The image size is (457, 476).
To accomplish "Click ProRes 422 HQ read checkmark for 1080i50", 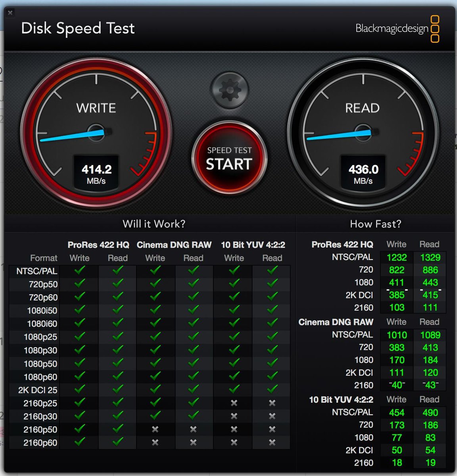I will click(x=118, y=309).
